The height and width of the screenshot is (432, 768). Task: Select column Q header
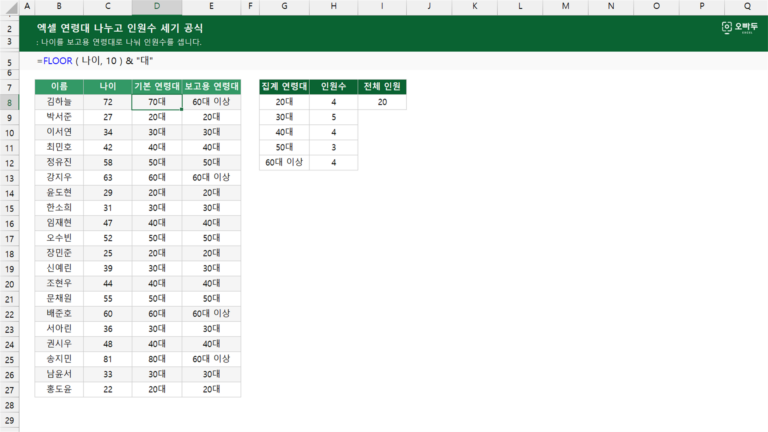coord(747,6)
